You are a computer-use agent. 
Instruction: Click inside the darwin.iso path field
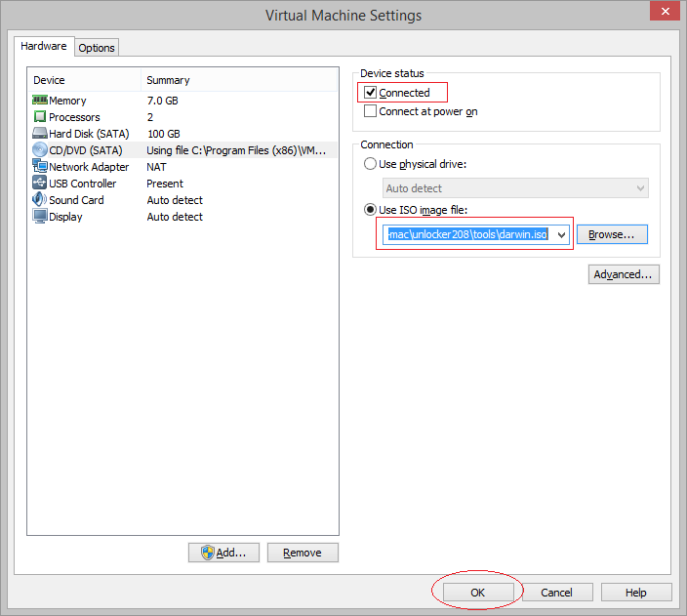[x=468, y=234]
